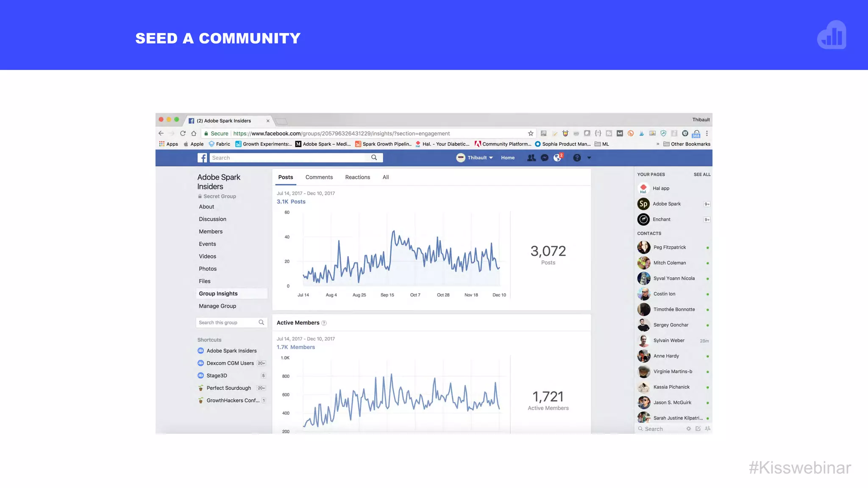Switch to All tab
The height and width of the screenshot is (488, 868).
(x=386, y=177)
